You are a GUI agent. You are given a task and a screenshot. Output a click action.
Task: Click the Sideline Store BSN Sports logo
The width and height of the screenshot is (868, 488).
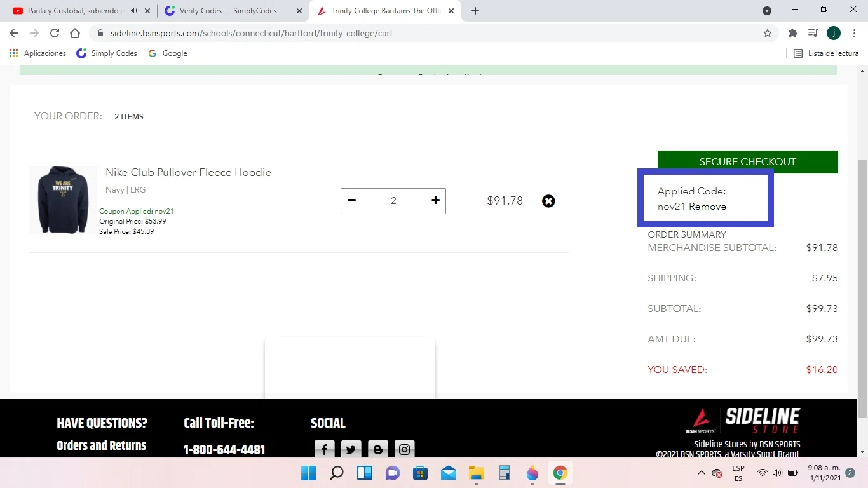743,421
